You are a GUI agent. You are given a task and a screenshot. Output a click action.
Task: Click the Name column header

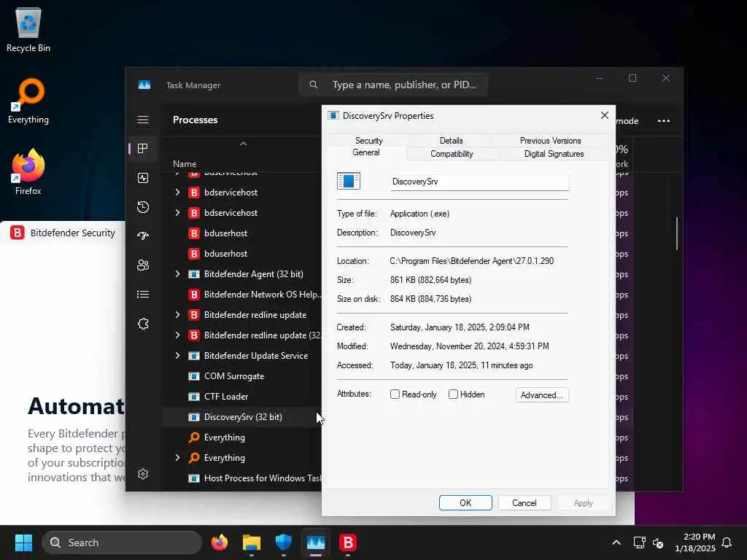[185, 164]
